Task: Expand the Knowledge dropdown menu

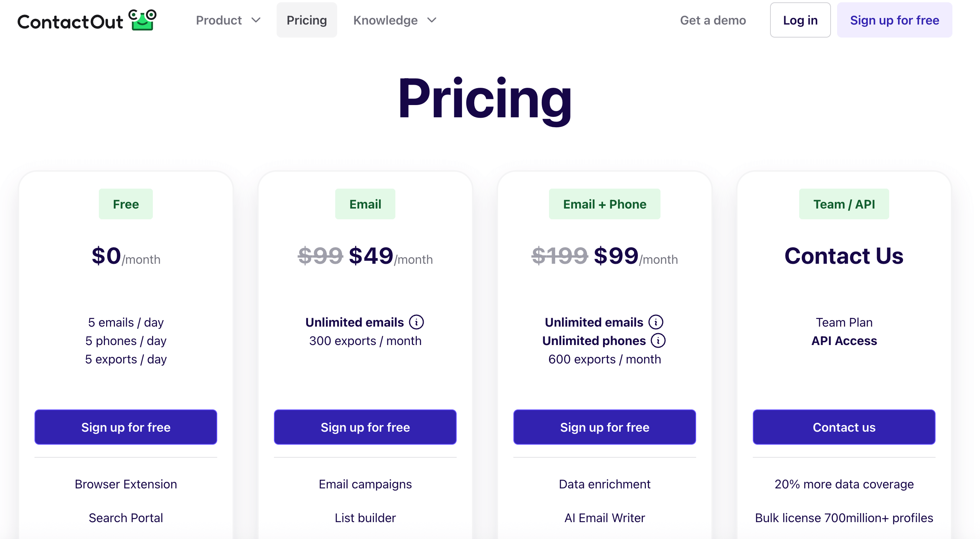Action: (395, 20)
